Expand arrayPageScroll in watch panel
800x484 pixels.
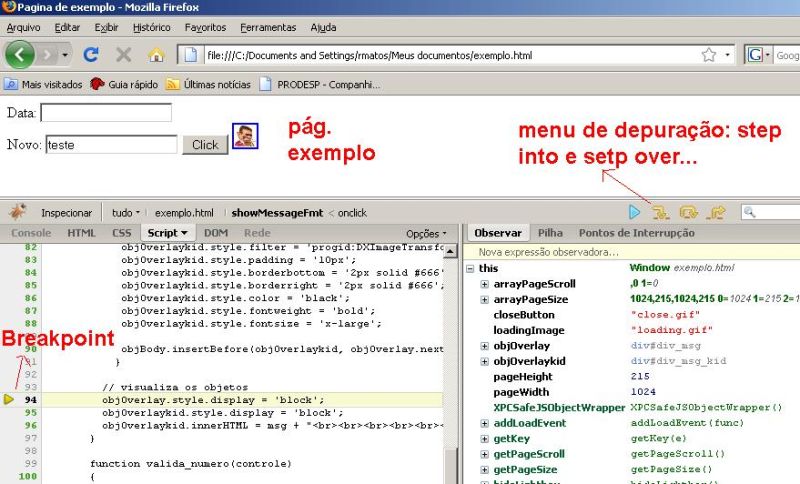tap(484, 284)
